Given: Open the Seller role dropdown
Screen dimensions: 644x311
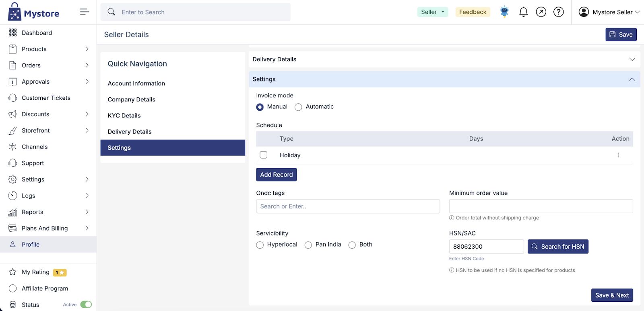Looking at the screenshot, I should pos(432,12).
